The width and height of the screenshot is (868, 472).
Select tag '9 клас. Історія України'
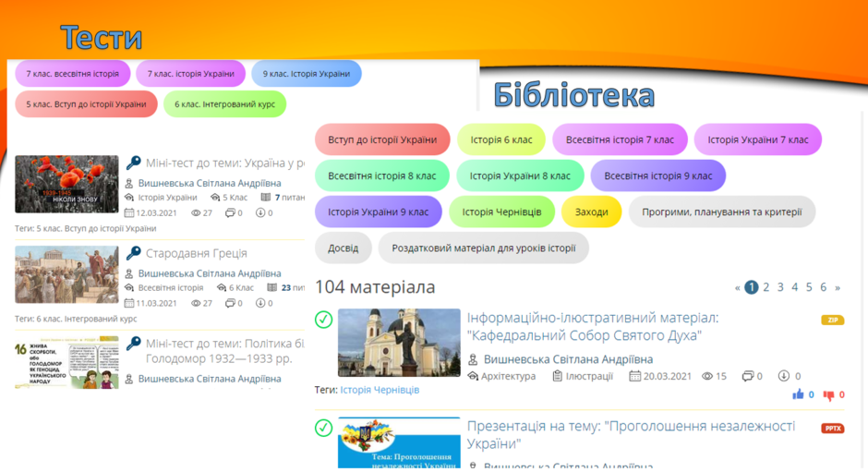click(x=307, y=74)
